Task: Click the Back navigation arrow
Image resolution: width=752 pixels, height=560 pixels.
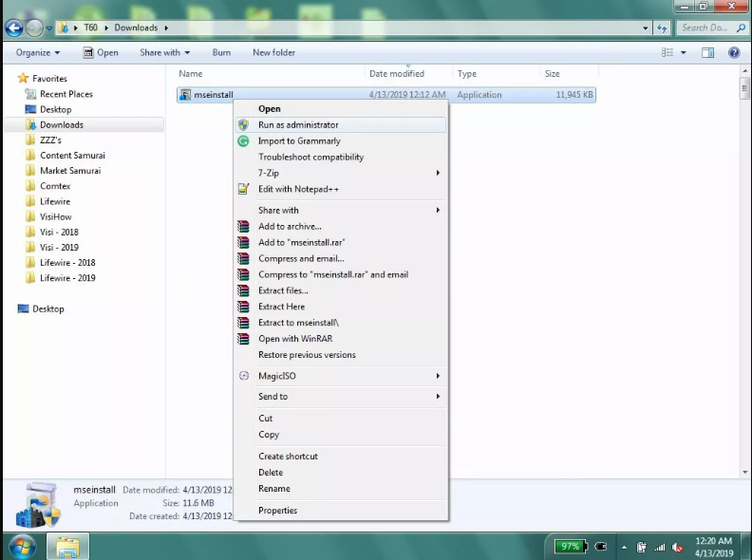Action: (x=14, y=28)
